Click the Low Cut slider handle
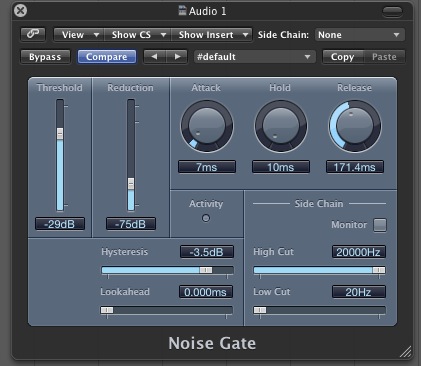The width and height of the screenshot is (421, 366). coord(260,310)
